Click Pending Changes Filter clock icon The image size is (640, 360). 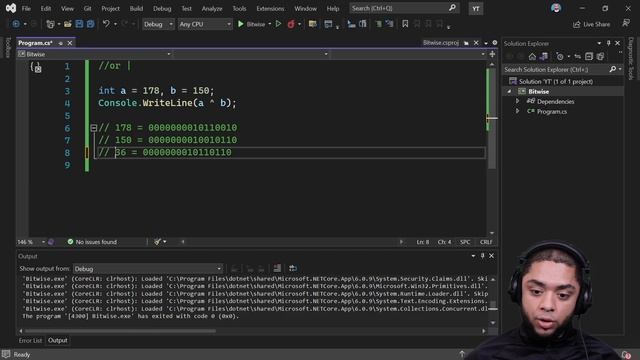560,56
